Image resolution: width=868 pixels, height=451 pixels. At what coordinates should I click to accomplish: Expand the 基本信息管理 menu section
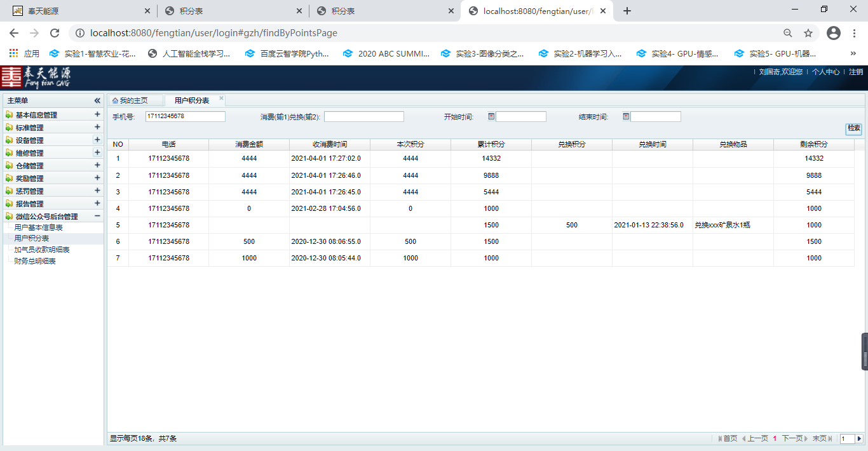[97, 114]
